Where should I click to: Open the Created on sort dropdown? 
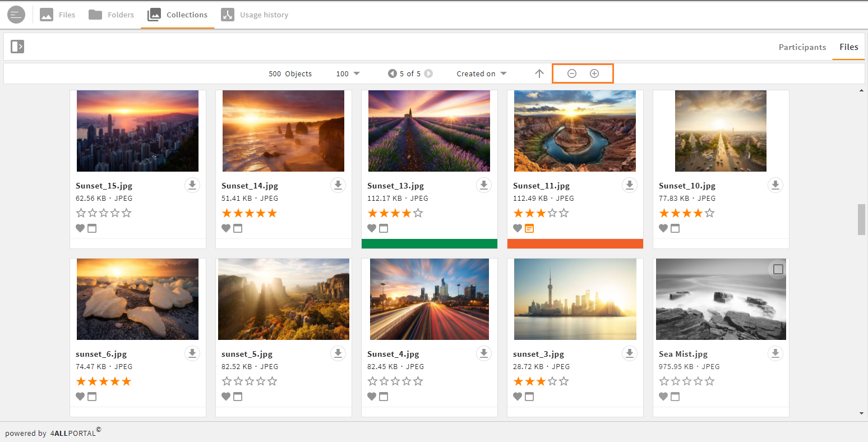482,73
